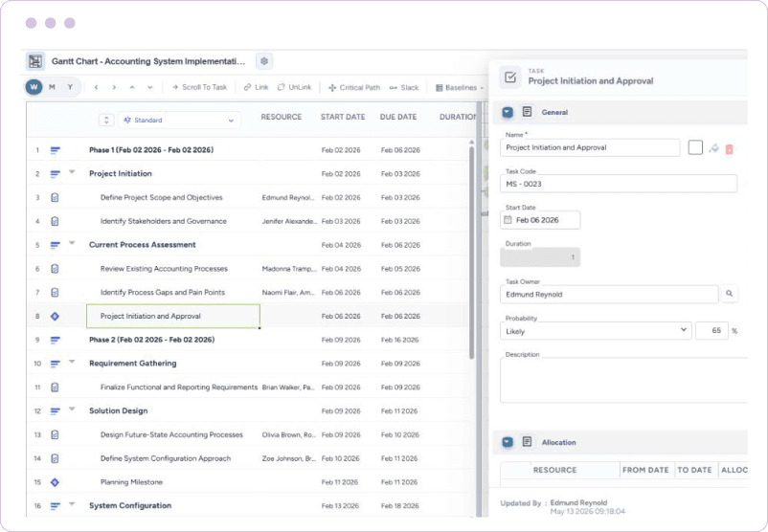Screen dimensions: 768x532
Task: Toggle Critical Path display
Action: click(354, 88)
